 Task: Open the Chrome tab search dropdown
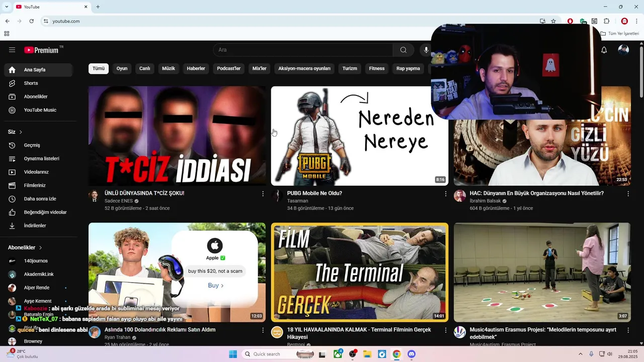7,7
